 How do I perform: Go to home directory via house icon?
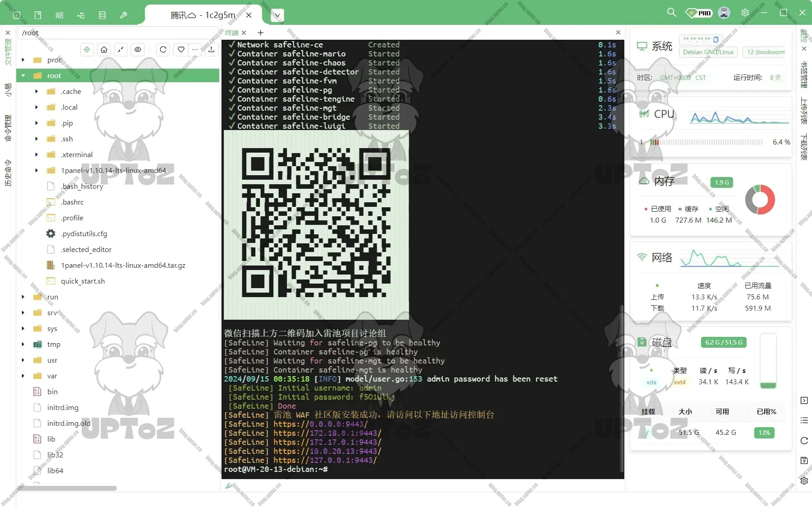(x=104, y=50)
